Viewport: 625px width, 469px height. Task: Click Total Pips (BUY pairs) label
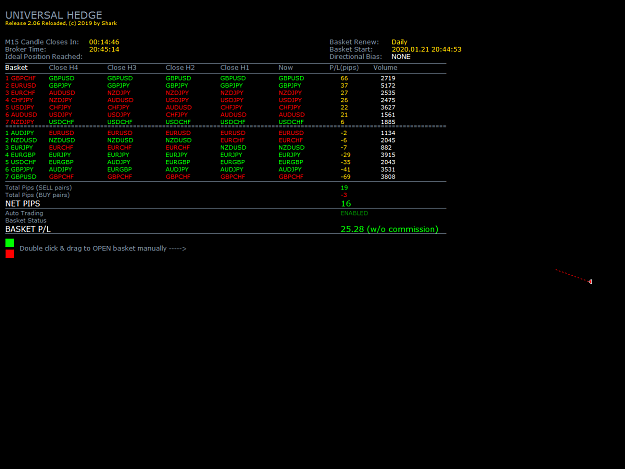[37, 195]
